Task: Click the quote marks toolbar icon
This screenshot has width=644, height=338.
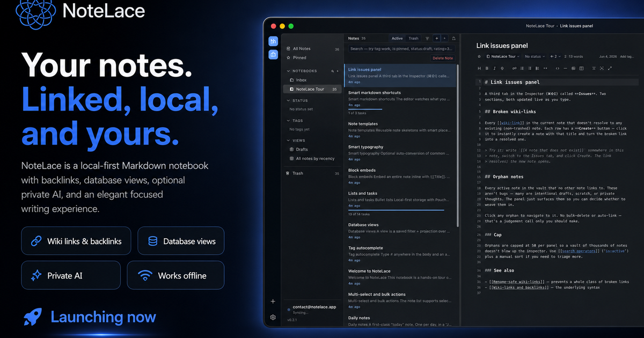Action: pos(545,68)
